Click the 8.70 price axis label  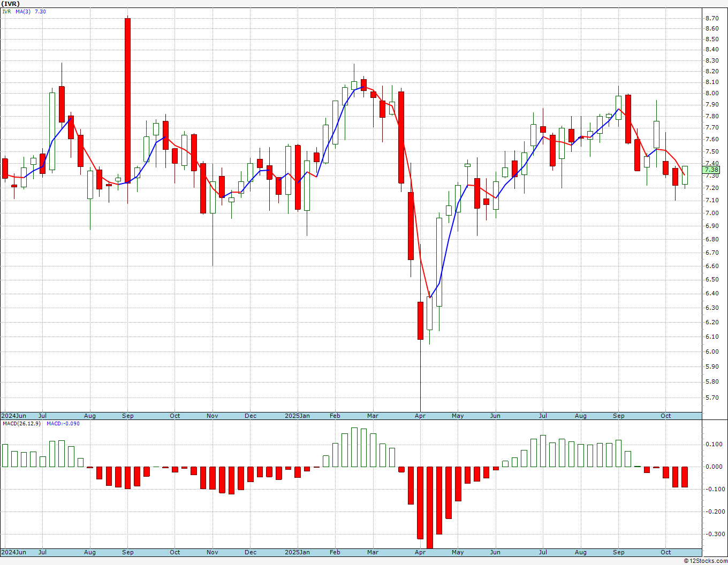[712, 18]
